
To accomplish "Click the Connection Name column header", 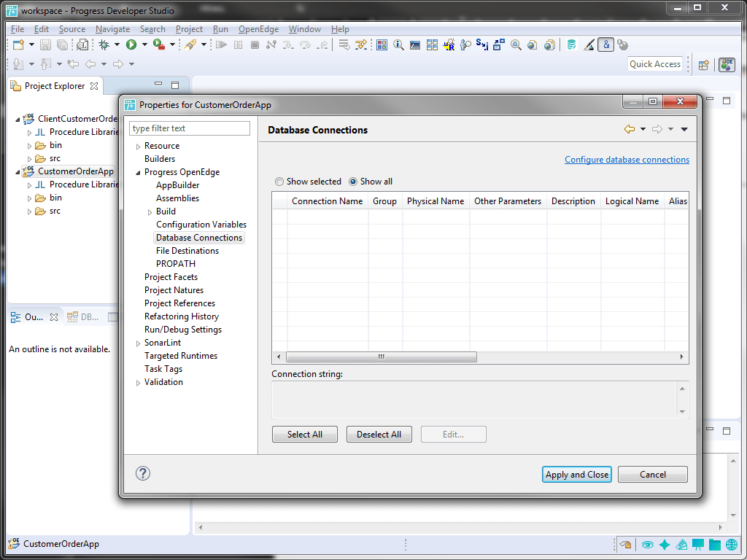I will [x=328, y=201].
